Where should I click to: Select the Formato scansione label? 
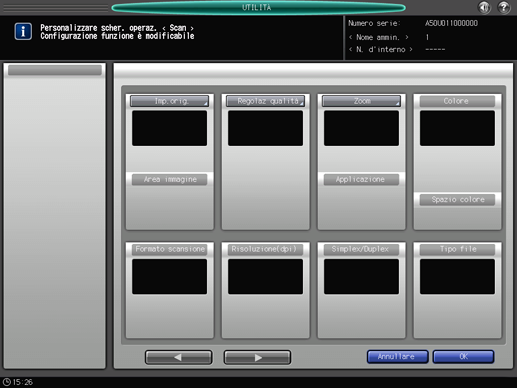coord(170,249)
